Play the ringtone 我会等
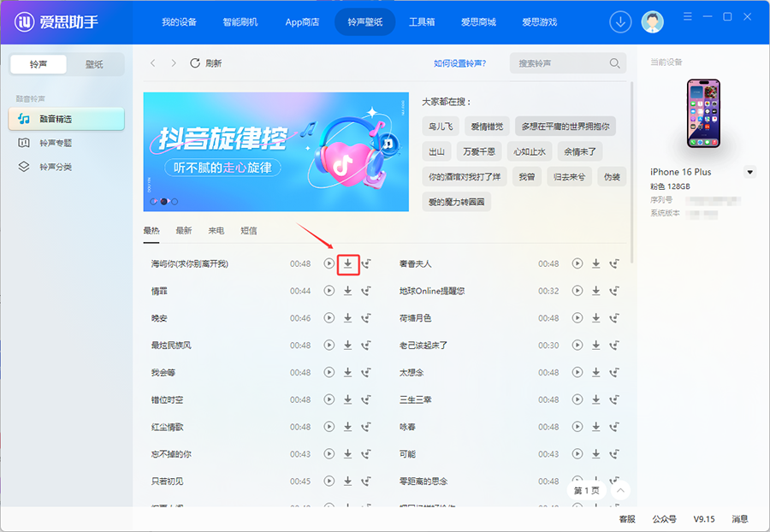Screen dimensions: 770x532 (x=329, y=372)
